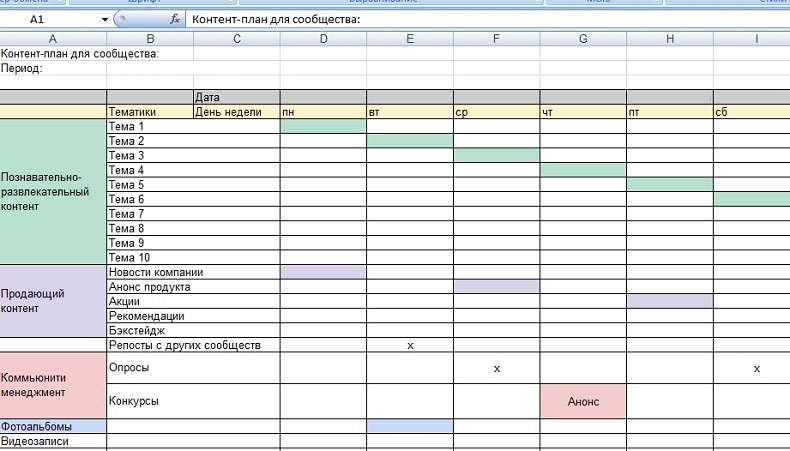
Task: Click the x mark in Репосты row
Action: click(x=410, y=346)
